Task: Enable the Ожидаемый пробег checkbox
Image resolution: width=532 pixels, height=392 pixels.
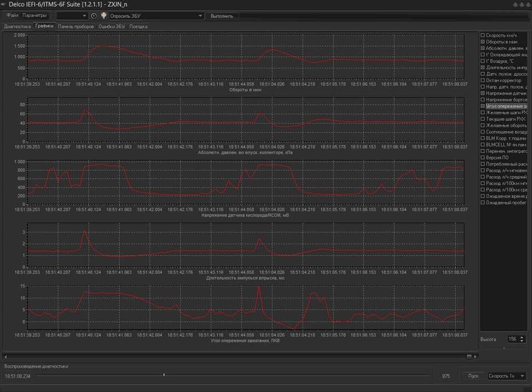Action: pyautogui.click(x=483, y=203)
